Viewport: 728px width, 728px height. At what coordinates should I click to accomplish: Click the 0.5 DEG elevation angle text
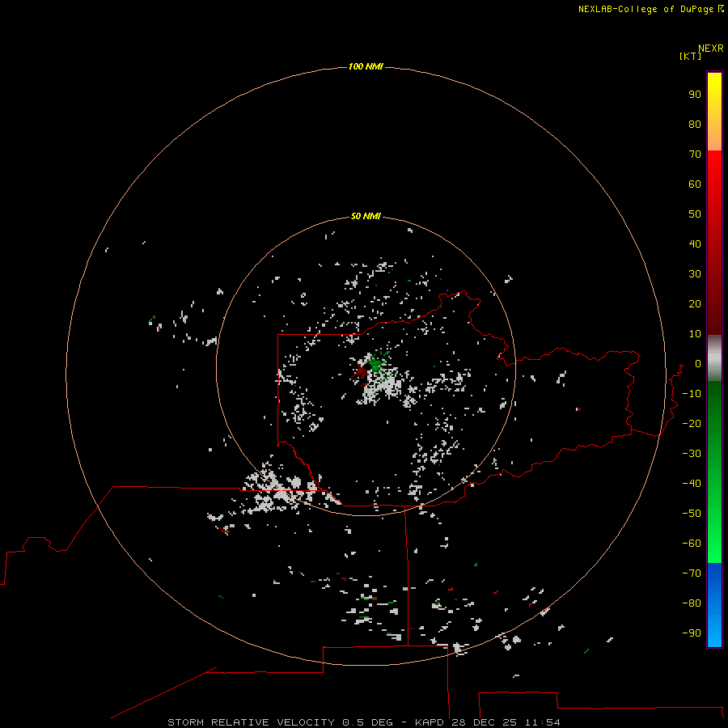coord(367,722)
